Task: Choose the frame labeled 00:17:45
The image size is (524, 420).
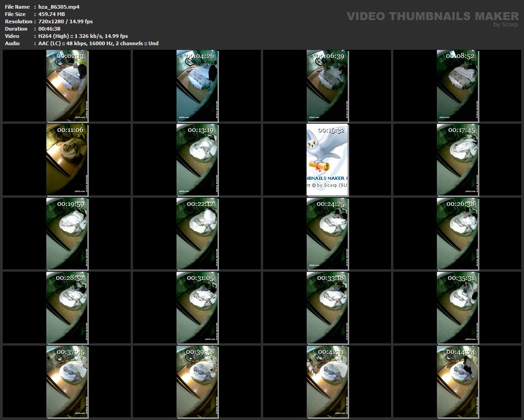Action: coord(458,160)
